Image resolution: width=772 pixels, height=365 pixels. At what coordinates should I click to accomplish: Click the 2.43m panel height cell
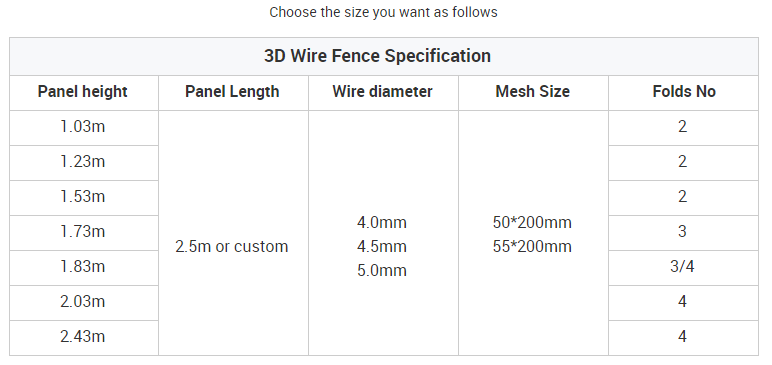83,337
